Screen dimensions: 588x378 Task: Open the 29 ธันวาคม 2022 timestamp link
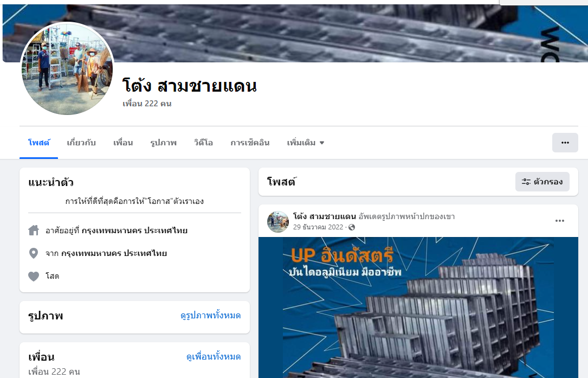point(318,227)
